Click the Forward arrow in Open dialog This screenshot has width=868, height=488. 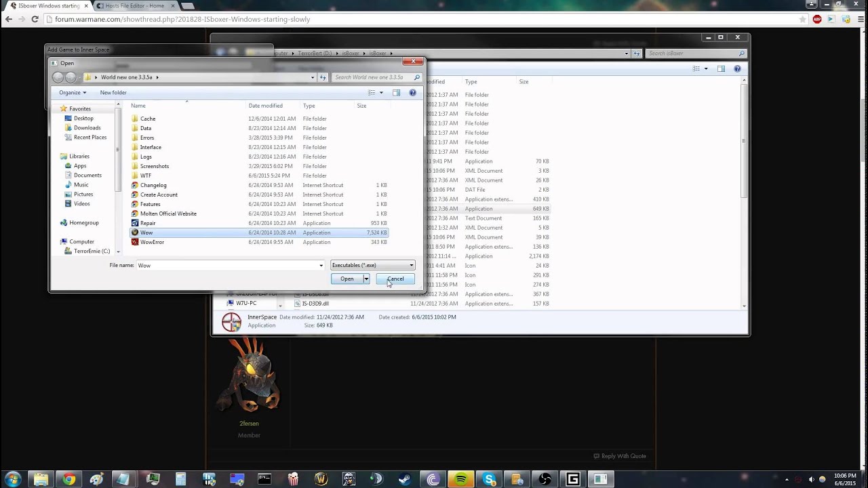point(71,77)
